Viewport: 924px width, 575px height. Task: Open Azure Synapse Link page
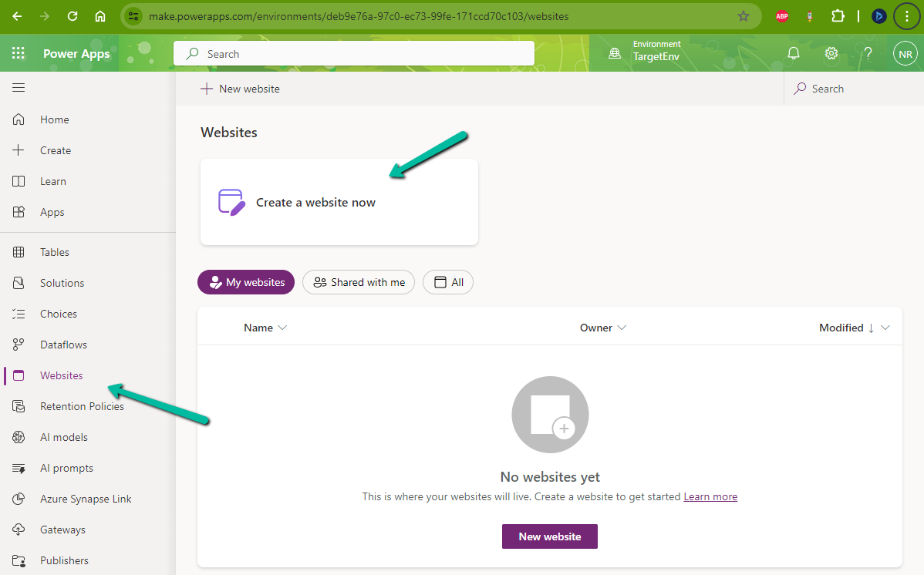coord(86,499)
